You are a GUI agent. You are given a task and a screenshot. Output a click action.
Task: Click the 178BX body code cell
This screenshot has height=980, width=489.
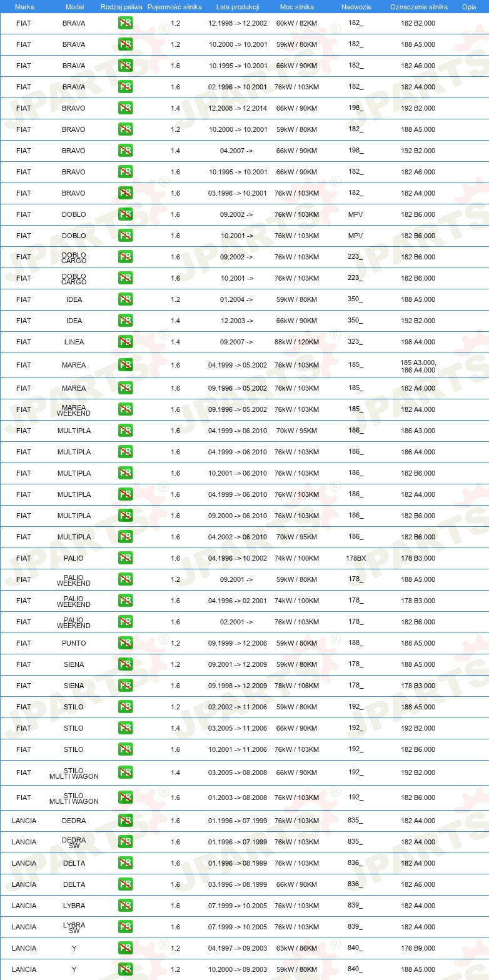pos(356,558)
